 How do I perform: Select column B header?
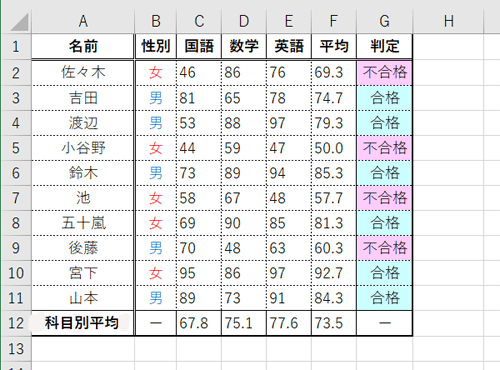click(x=156, y=22)
